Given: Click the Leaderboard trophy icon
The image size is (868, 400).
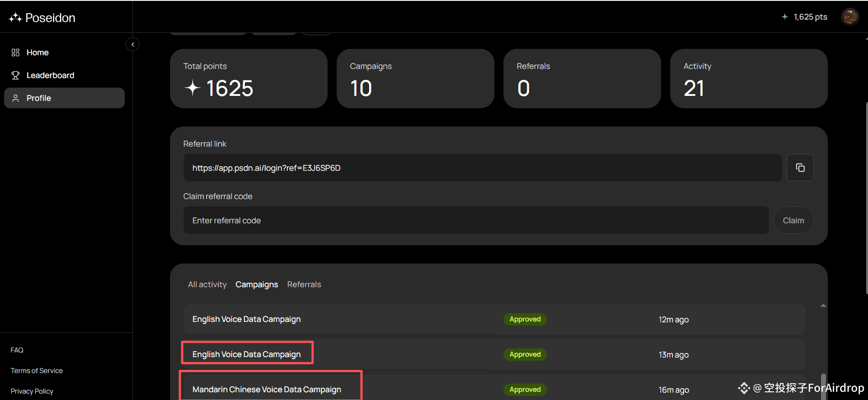Looking at the screenshot, I should [16, 75].
